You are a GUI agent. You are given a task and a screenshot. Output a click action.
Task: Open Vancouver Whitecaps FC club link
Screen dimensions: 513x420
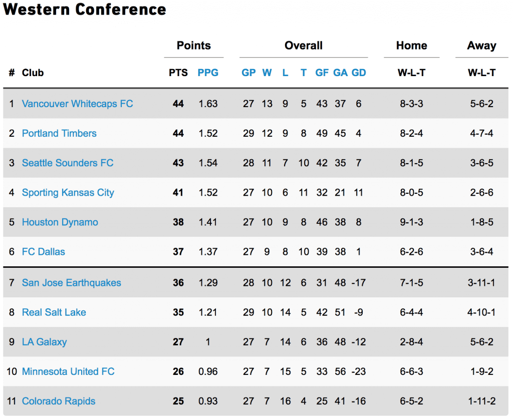(x=77, y=104)
